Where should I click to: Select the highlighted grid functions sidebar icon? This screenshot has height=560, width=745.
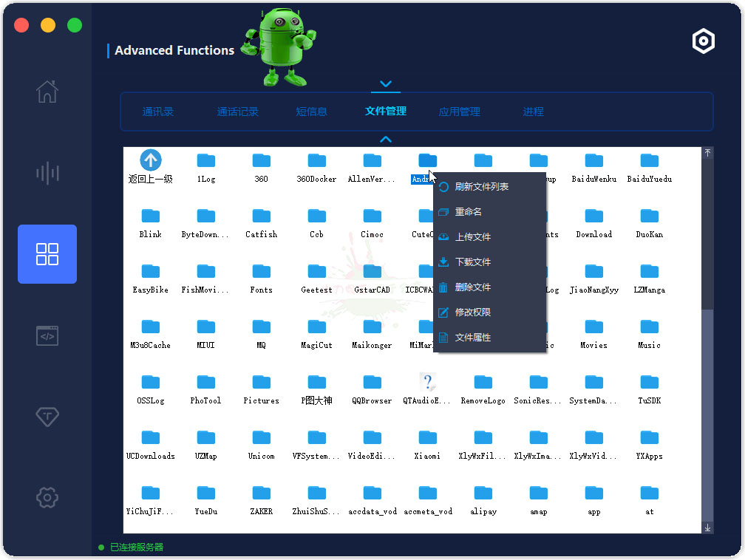47,254
